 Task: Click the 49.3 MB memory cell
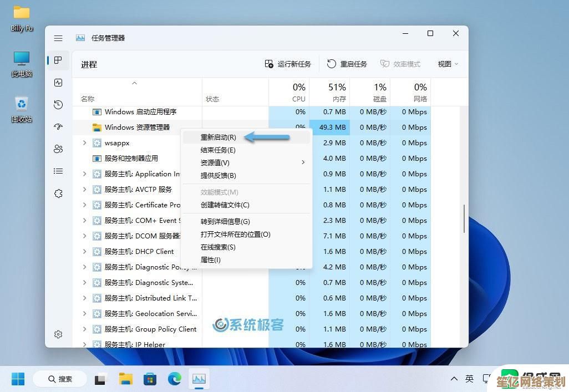(x=329, y=128)
